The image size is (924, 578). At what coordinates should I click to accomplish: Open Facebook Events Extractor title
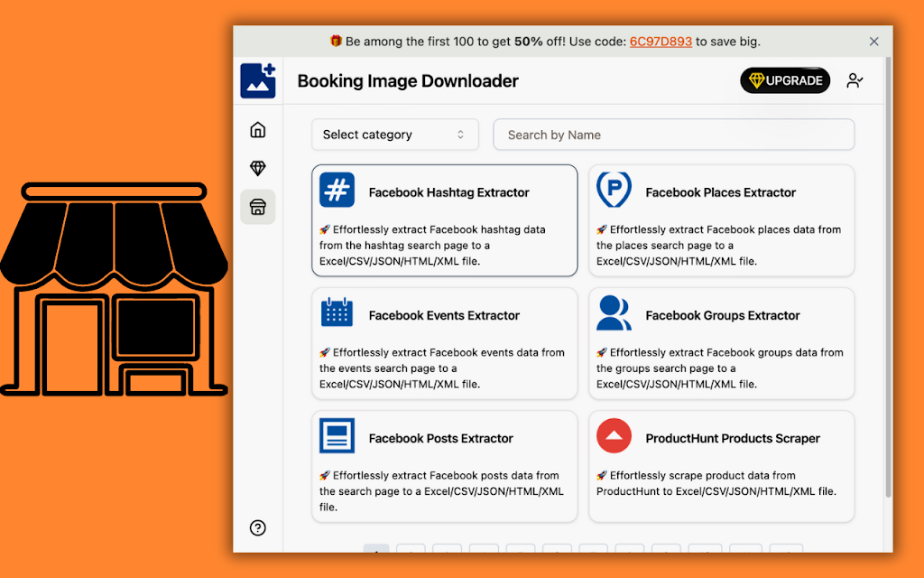pyautogui.click(x=444, y=315)
